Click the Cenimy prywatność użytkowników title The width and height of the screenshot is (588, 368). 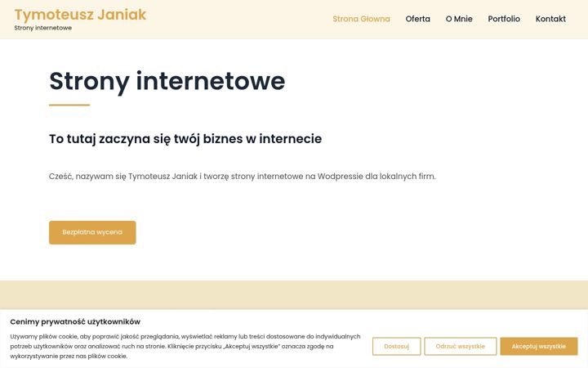[75, 322]
